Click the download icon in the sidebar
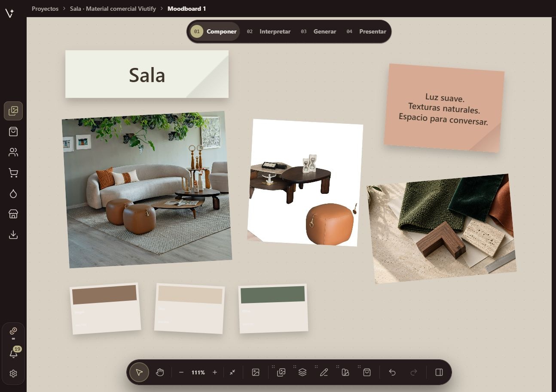 coord(13,235)
